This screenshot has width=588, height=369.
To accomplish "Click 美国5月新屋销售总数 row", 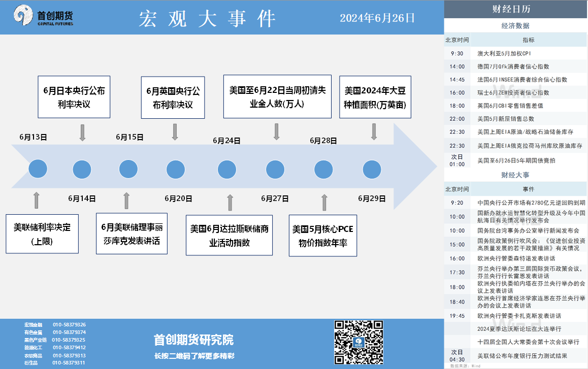I will 515,119.
